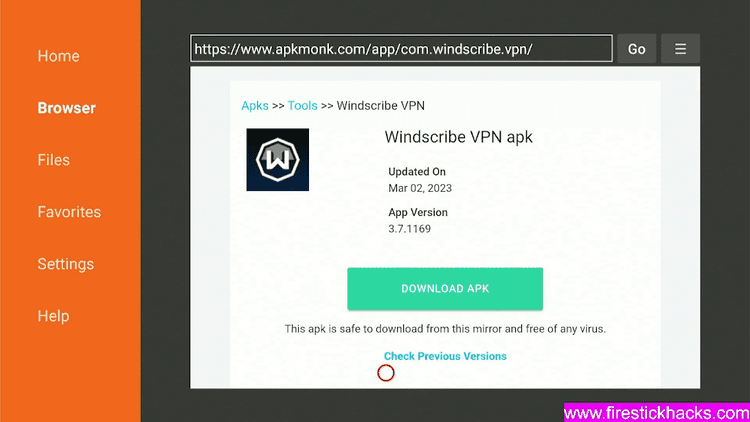The width and height of the screenshot is (750, 422).
Task: Open Help in the sidebar
Action: point(54,316)
